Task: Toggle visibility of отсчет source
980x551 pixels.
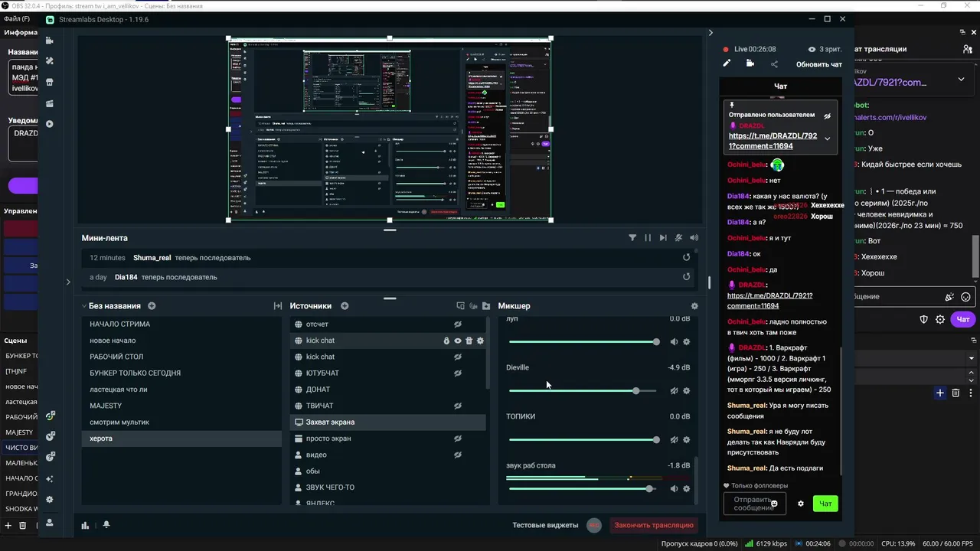Action: point(458,324)
